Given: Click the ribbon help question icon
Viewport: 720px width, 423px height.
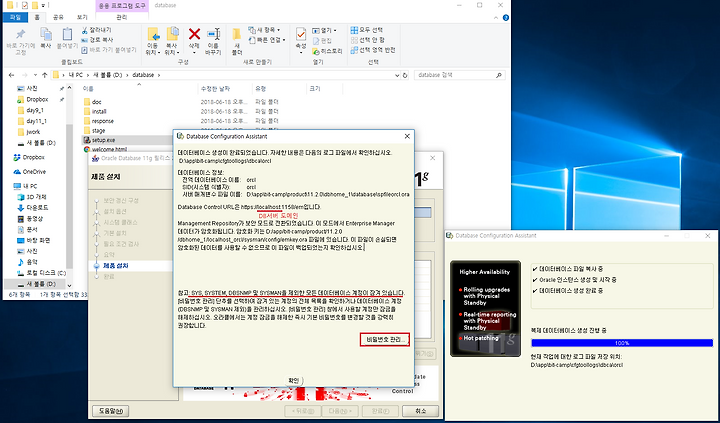Looking at the screenshot, I should (x=506, y=18).
